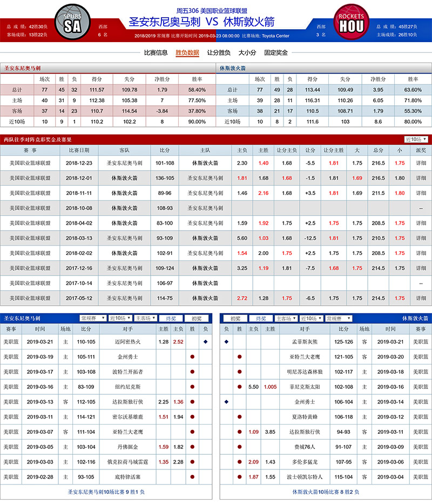This screenshot has height=504, width=432.
Task: Select 初奖 button in Spurs recent panel
Action: point(197,319)
